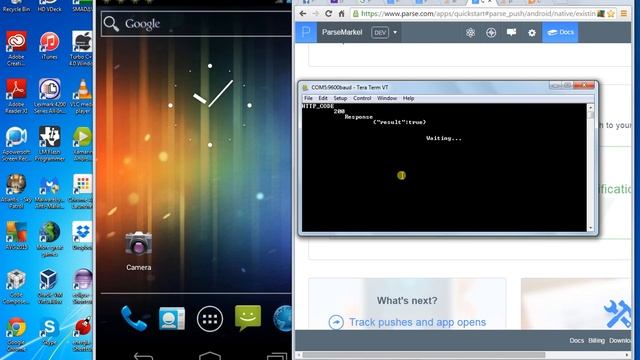The width and height of the screenshot is (640, 360).
Task: Click Tera Term scrollbar up arrow
Action: click(590, 107)
